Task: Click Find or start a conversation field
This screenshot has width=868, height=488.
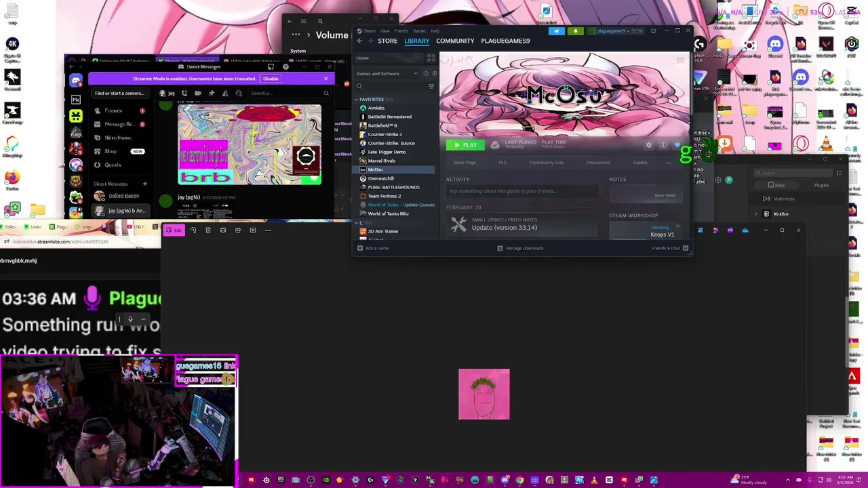Action: click(119, 94)
